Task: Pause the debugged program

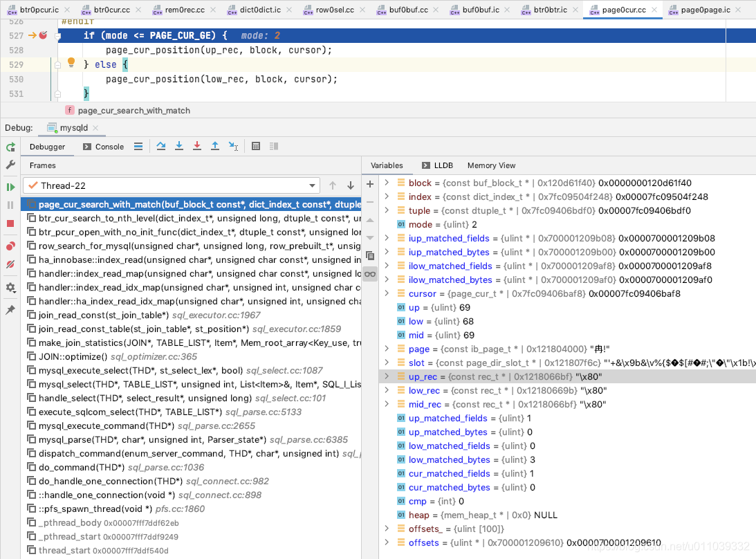Action: [10, 205]
